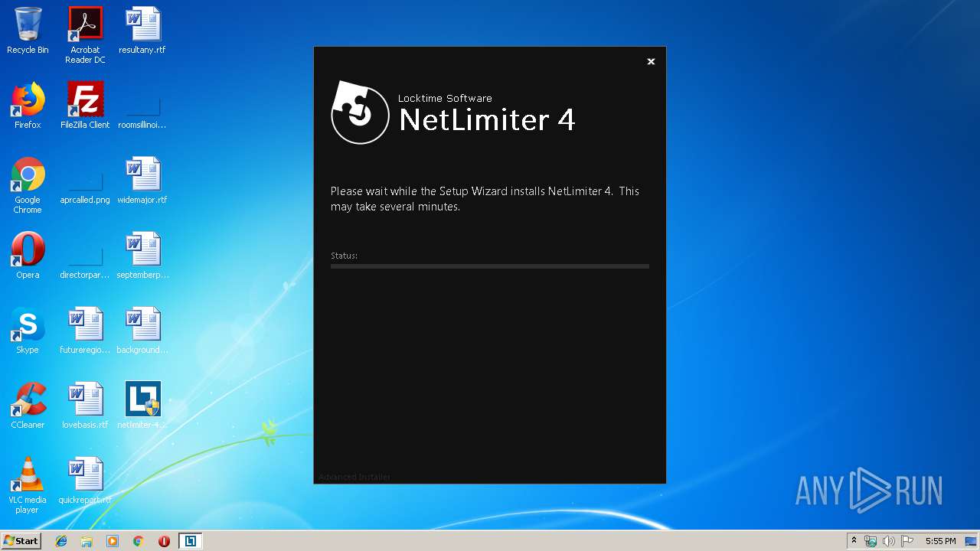Click the installation status progress bar
This screenshot has height=551, width=980.
click(x=490, y=266)
